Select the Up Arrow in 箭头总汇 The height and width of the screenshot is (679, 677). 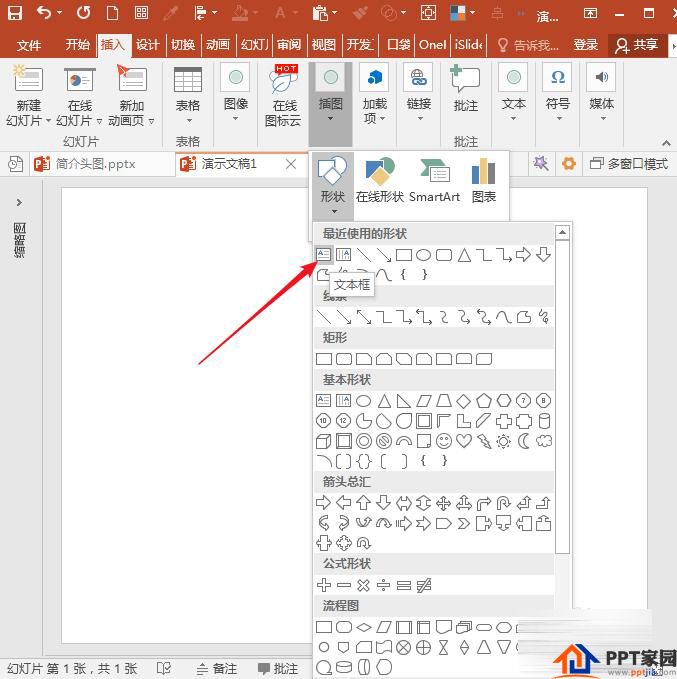click(x=363, y=503)
